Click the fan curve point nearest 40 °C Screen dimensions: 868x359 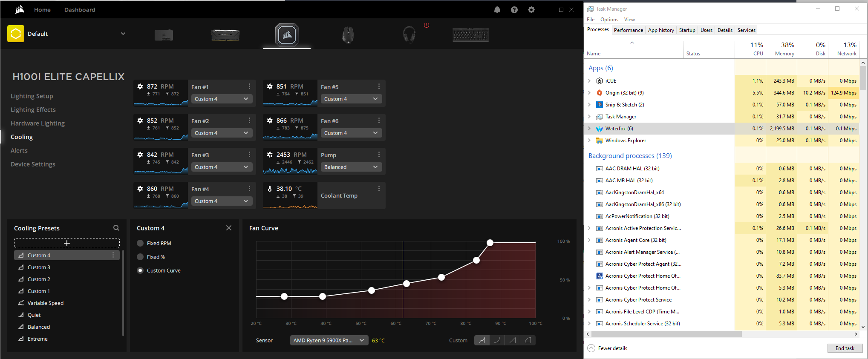click(323, 296)
